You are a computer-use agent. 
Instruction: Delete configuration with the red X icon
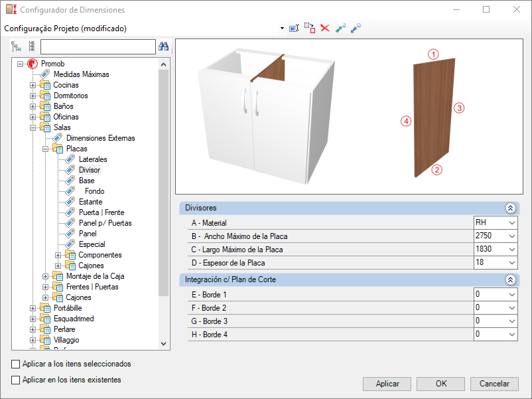[325, 28]
